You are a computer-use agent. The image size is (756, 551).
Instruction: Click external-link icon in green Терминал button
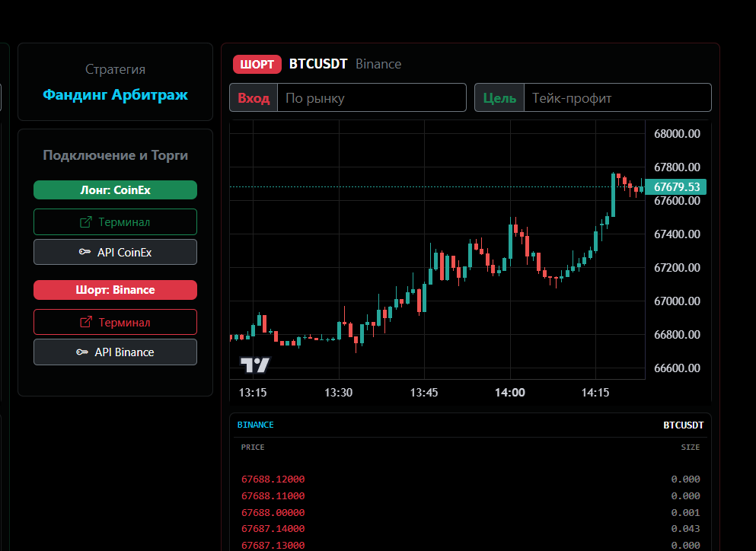pyautogui.click(x=86, y=221)
